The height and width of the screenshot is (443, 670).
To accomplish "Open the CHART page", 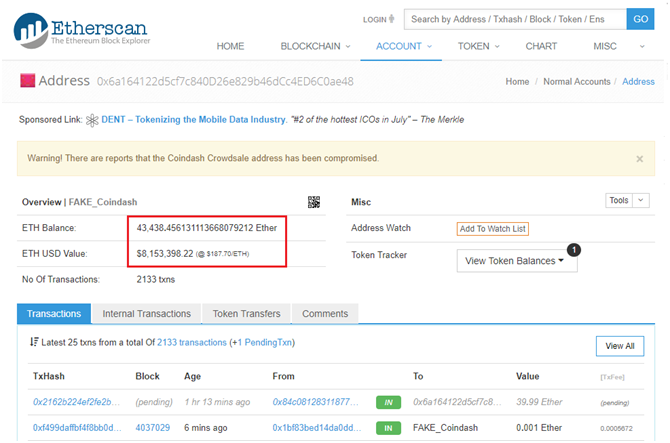I will 541,46.
